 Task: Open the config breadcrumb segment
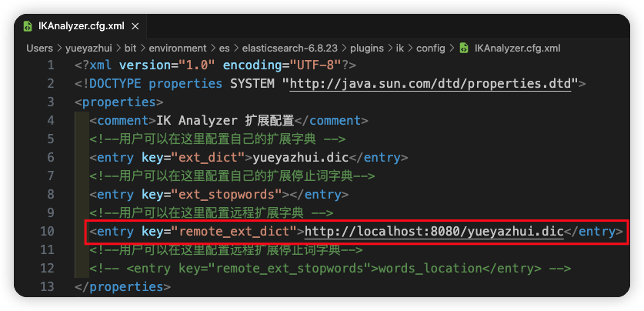pos(431,48)
